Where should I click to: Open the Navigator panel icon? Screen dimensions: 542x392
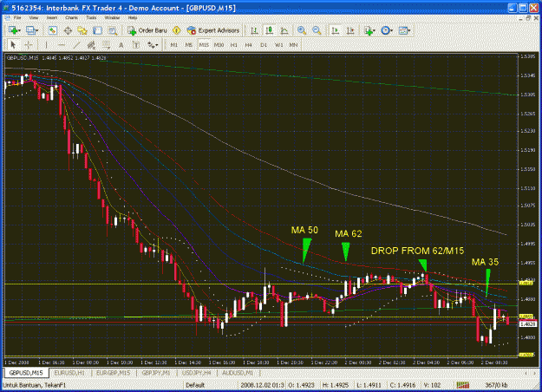[82, 30]
